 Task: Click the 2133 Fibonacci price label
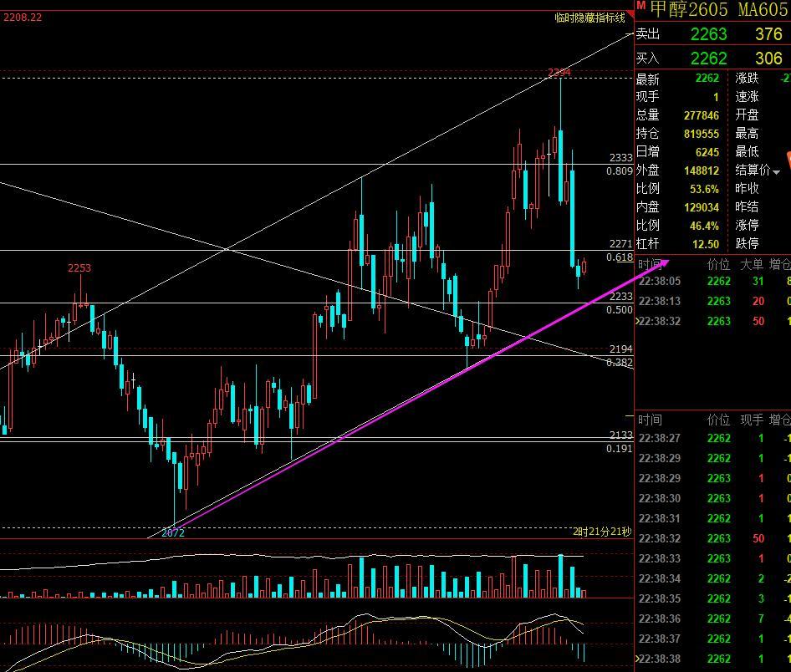pyautogui.click(x=620, y=435)
